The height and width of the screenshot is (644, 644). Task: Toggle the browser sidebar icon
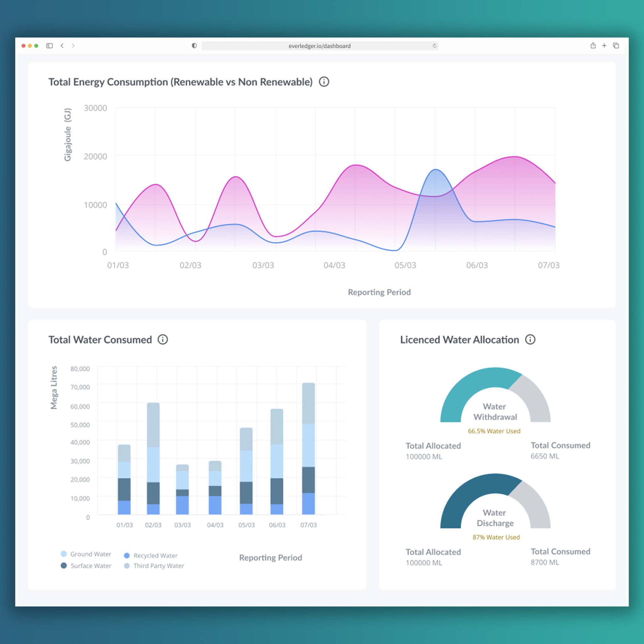click(x=49, y=46)
